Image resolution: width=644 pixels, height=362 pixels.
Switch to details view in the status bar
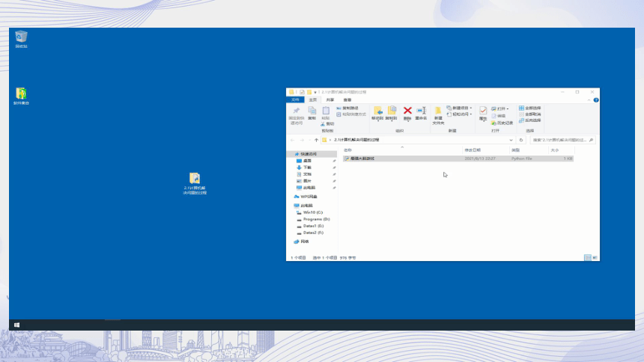[588, 258]
